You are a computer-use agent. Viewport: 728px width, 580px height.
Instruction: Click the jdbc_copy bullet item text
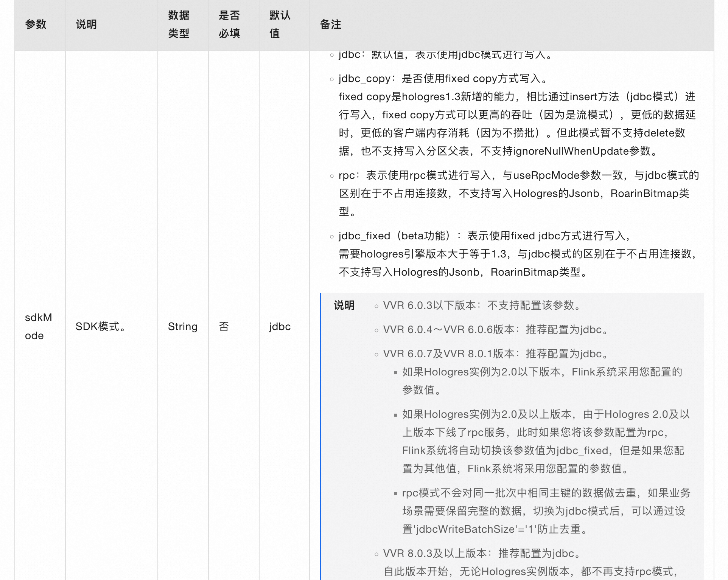(443, 79)
